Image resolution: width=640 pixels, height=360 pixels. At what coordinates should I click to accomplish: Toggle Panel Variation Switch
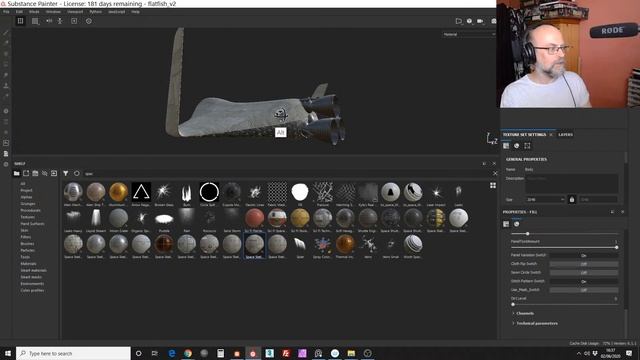coord(584,255)
